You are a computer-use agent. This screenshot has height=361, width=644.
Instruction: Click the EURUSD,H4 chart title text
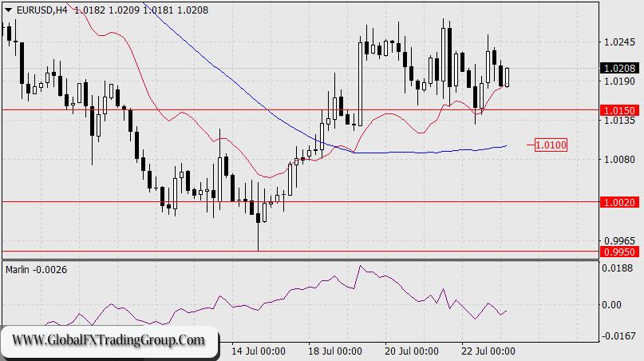pos(41,10)
